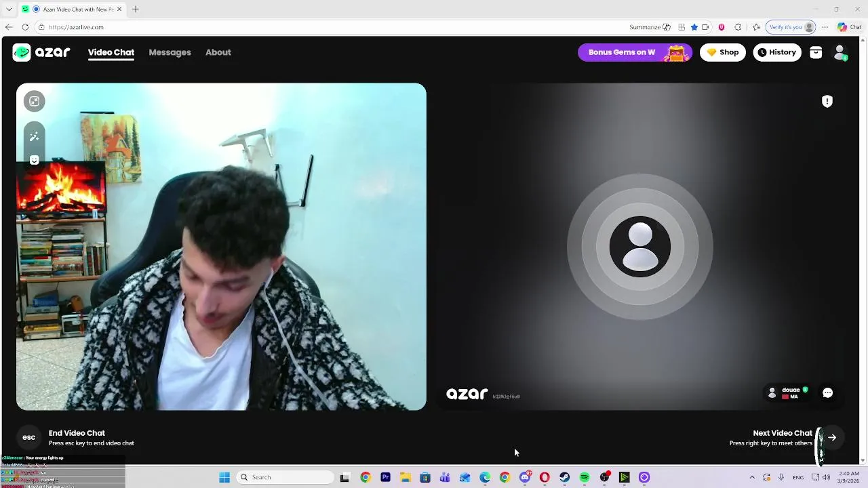Open the tab list dropdown at top left

pos(9,9)
